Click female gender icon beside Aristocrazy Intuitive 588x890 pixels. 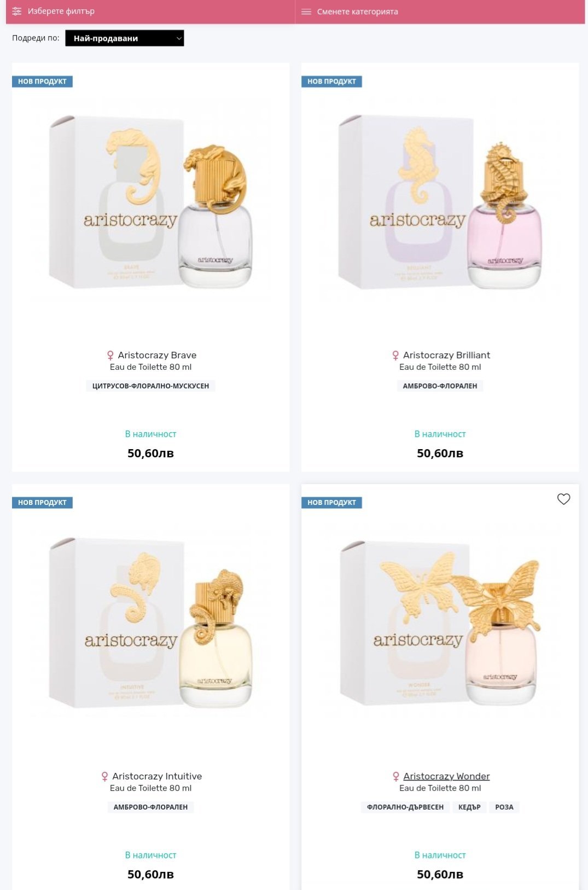click(x=104, y=777)
